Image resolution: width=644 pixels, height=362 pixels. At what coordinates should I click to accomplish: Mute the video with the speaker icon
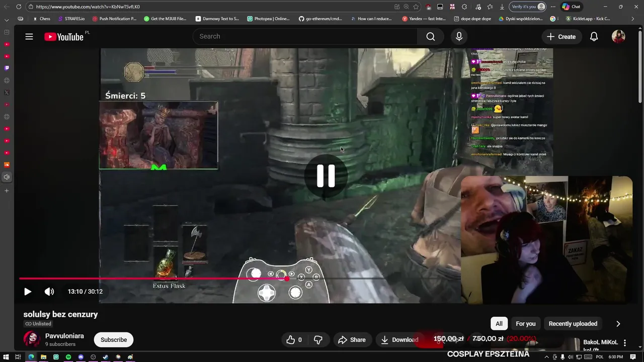49,292
